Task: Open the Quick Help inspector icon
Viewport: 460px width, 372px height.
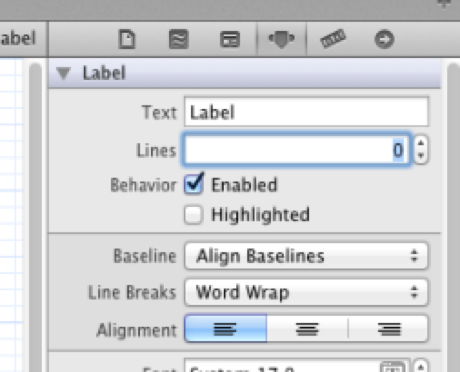Action: 179,39
